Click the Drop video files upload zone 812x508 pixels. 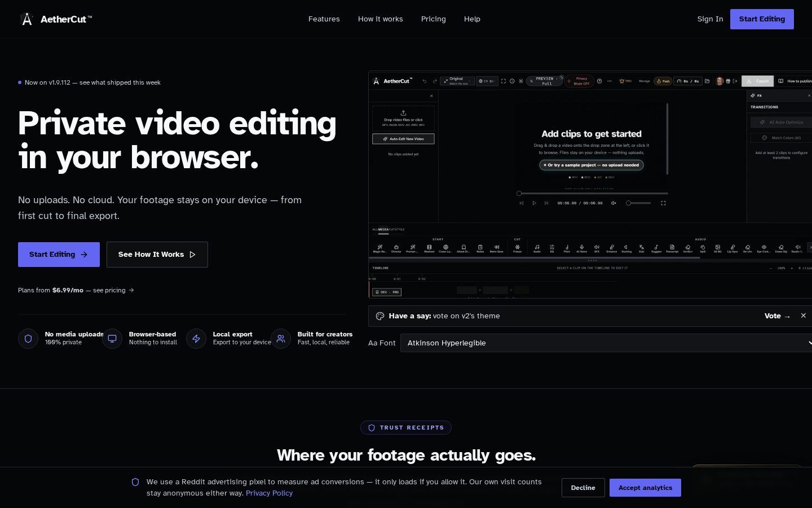[403, 118]
